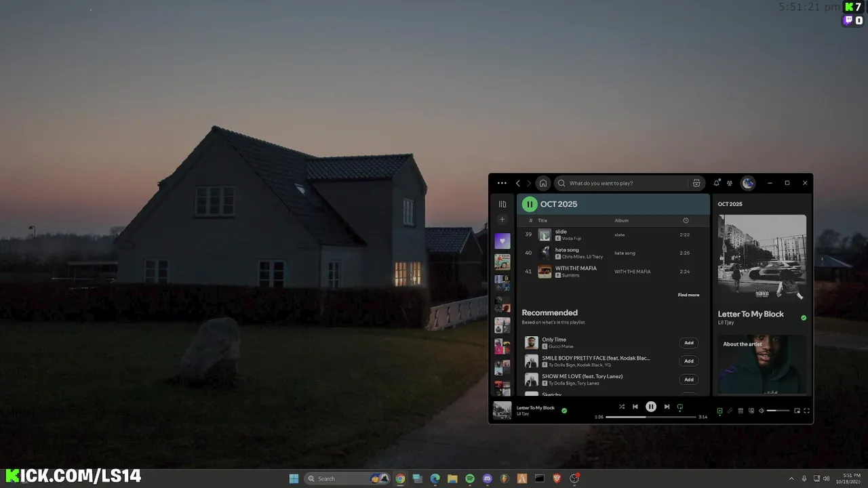868x488 pixels.
Task: Open File Explorer from the taskbar
Action: pos(452,479)
